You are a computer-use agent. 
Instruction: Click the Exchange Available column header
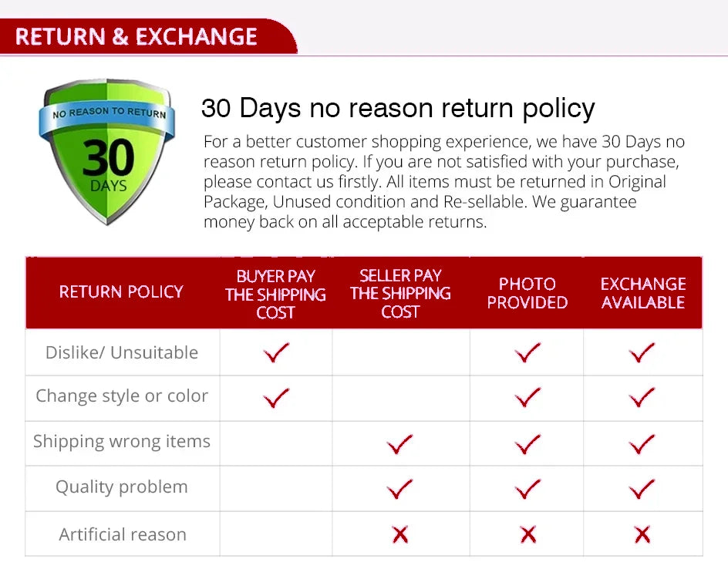click(x=643, y=293)
